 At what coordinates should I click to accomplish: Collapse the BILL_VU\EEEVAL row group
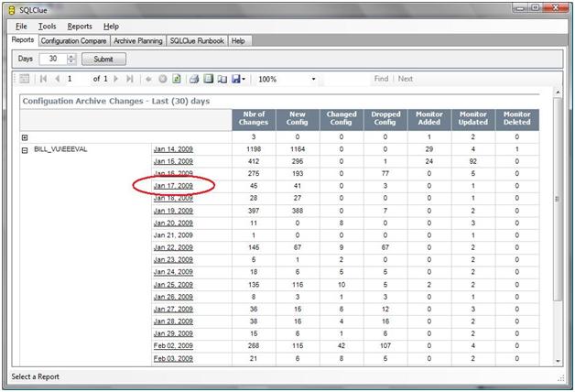coord(25,148)
